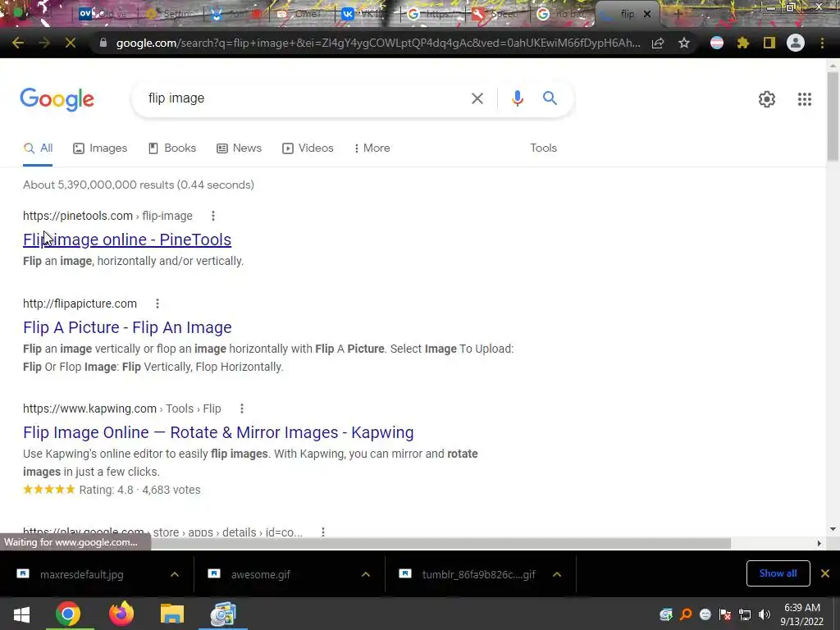This screenshot has height=630, width=840.
Task: Open the Extensions puzzle piece icon
Action: point(742,43)
